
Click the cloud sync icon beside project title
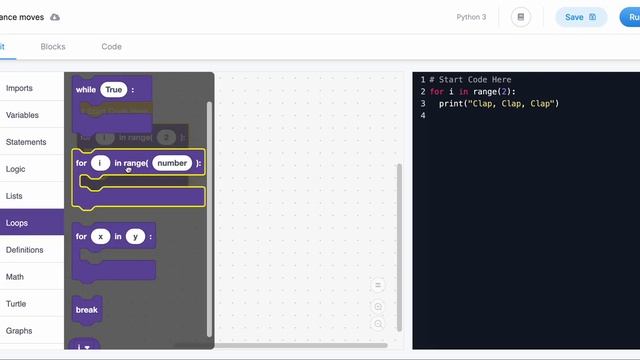(55, 17)
